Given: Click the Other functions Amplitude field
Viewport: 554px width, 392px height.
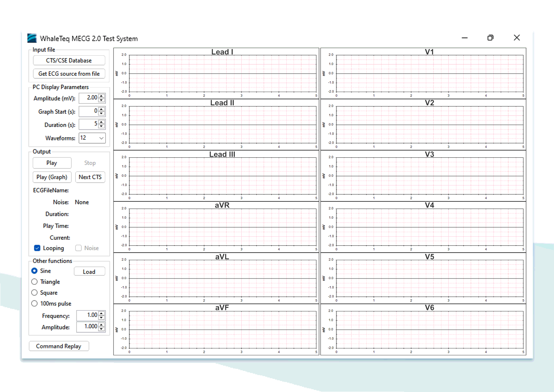Looking at the screenshot, I should click(87, 327).
